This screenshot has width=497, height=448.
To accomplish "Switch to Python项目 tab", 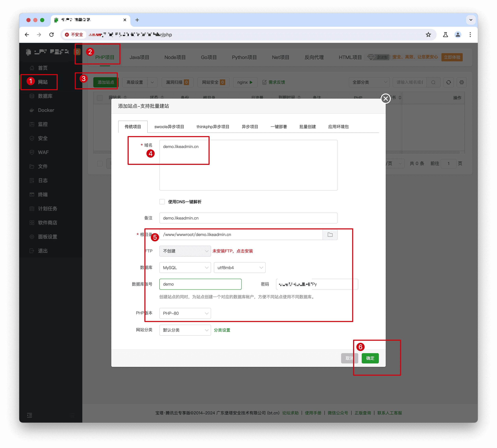I will click(244, 57).
